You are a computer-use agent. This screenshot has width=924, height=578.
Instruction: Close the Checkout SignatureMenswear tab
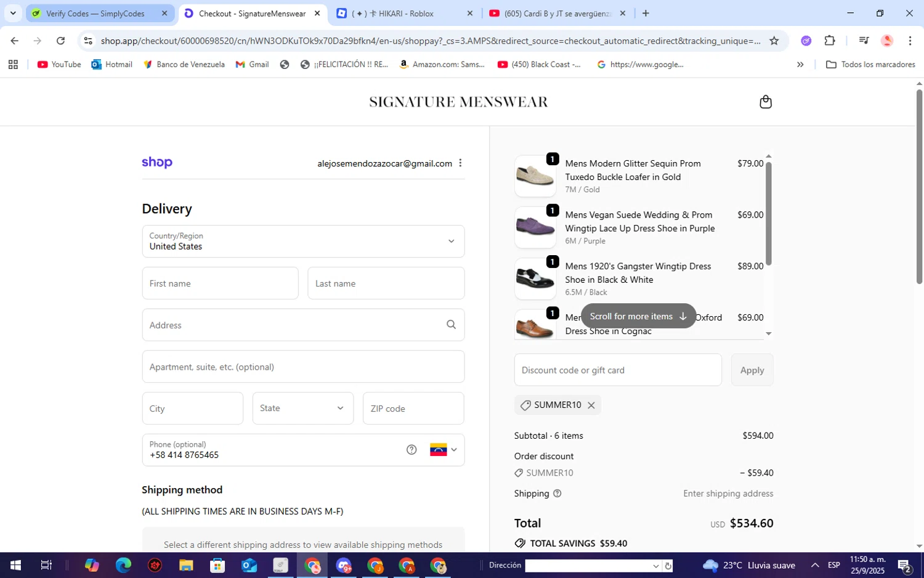pos(317,13)
